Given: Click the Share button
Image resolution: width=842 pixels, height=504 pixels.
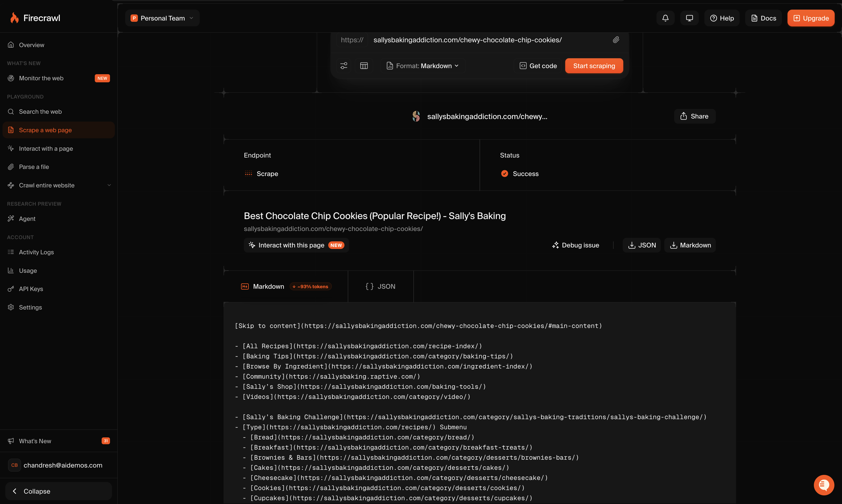Looking at the screenshot, I should click(x=694, y=116).
